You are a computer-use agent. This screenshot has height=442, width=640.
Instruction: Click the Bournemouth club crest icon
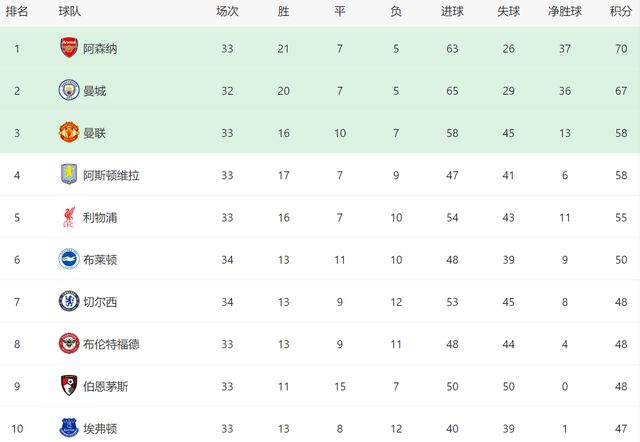coord(68,386)
